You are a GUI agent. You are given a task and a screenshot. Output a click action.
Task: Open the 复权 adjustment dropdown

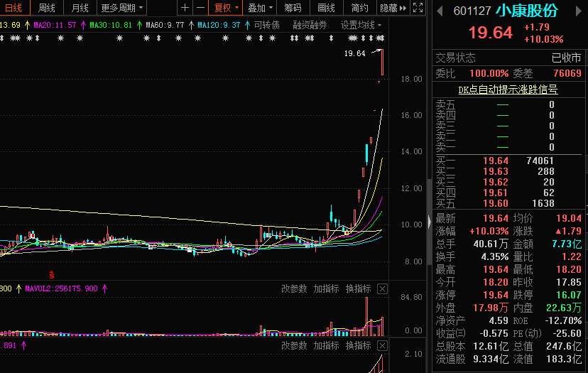pos(226,8)
